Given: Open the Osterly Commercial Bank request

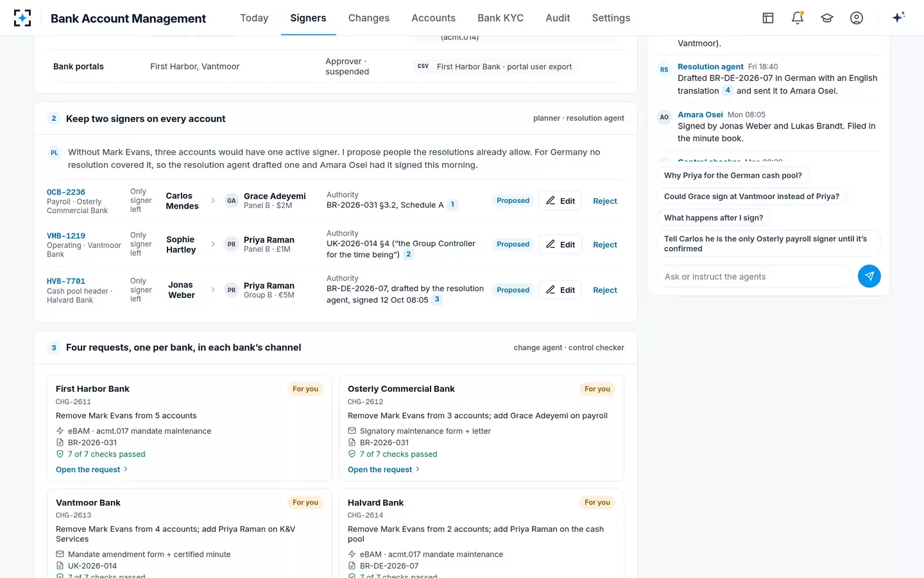Looking at the screenshot, I should coord(384,469).
